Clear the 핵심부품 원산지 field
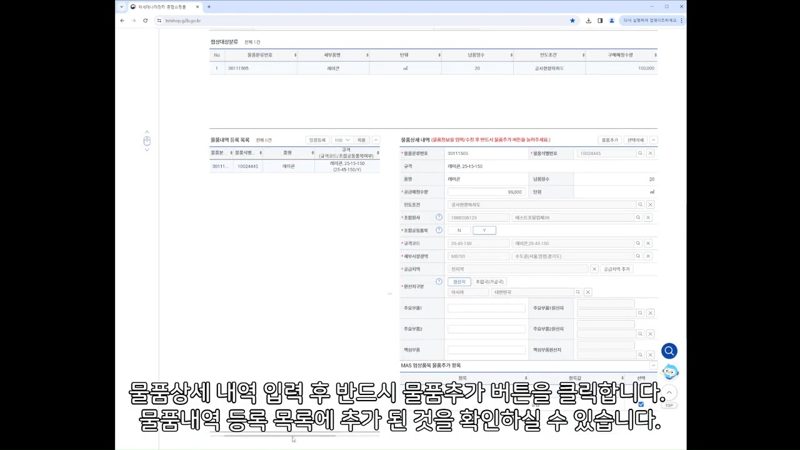This screenshot has height=450, width=800. tap(651, 355)
